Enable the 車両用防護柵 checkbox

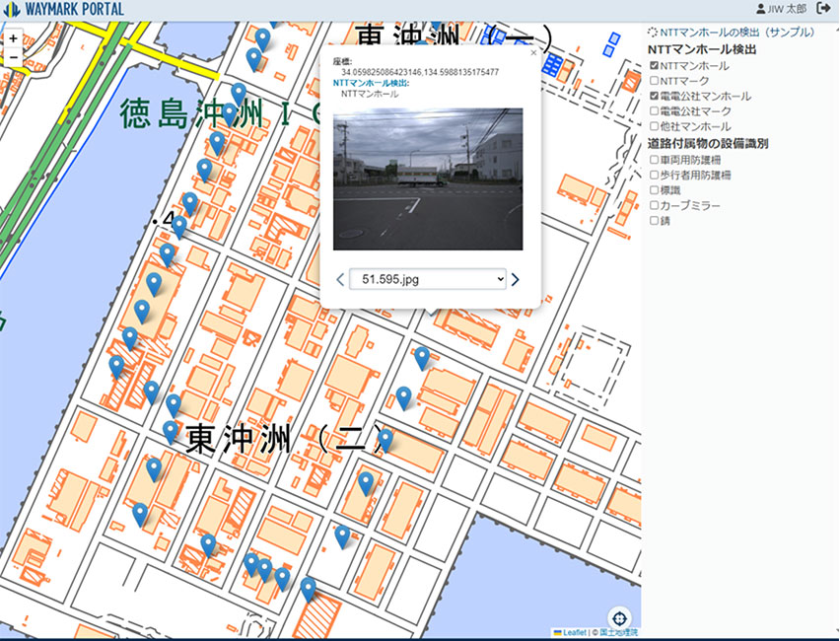coord(654,159)
